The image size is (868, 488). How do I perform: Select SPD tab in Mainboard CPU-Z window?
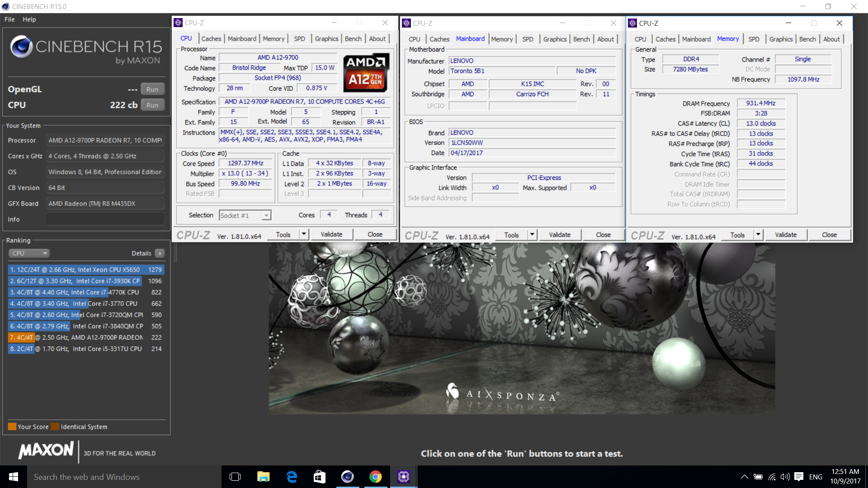click(528, 39)
